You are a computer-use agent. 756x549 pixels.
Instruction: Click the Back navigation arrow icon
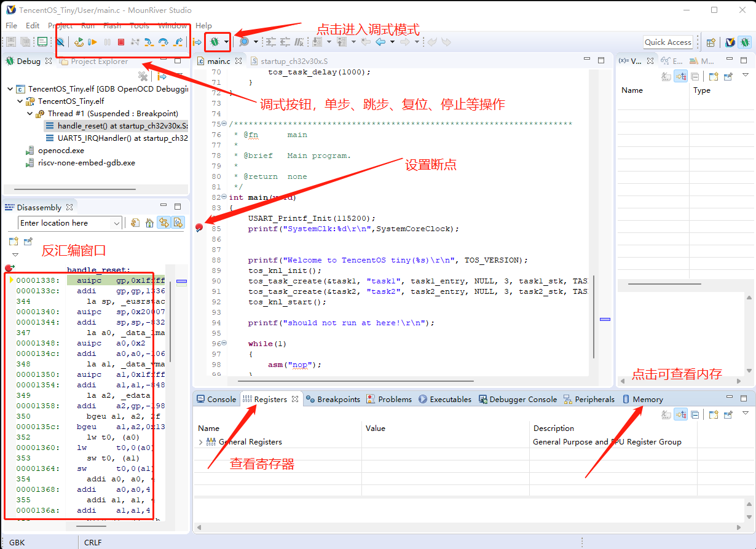(x=380, y=42)
